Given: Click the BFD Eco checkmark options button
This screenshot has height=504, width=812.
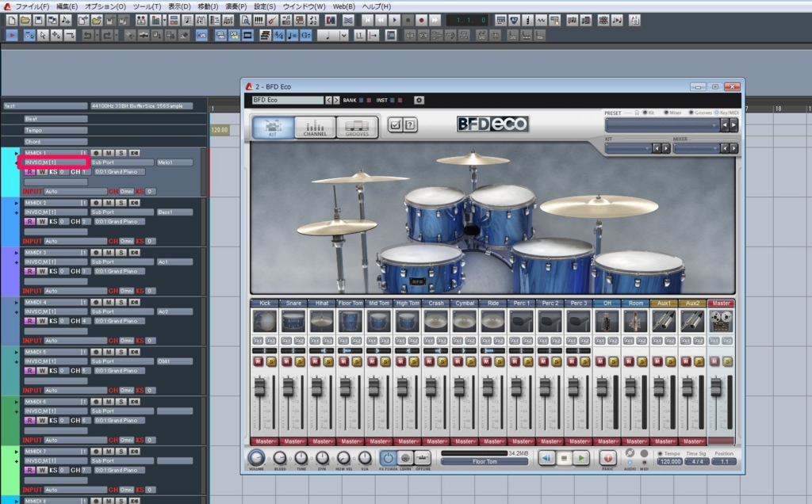Looking at the screenshot, I should [395, 124].
